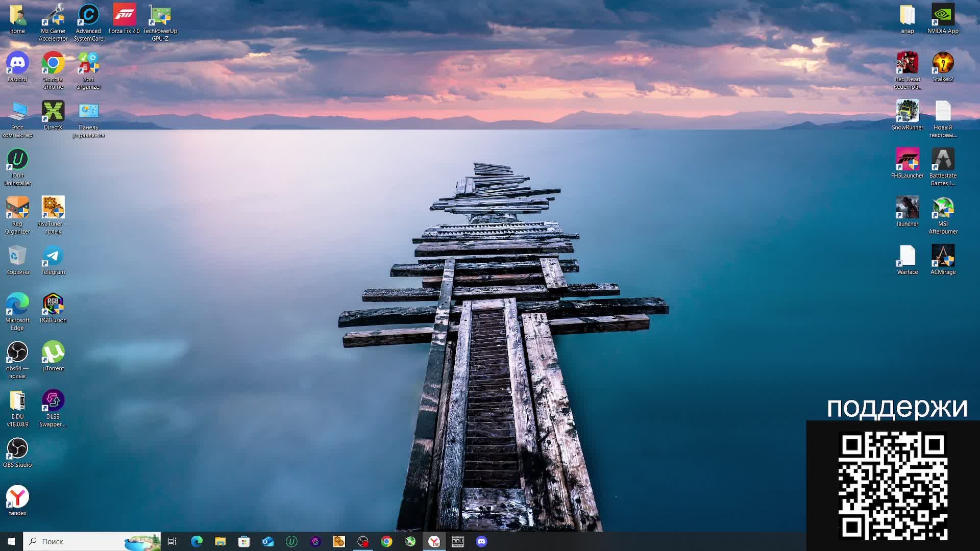Open the Windows Start menu
Viewport: 980px width, 551px height.
pyautogui.click(x=11, y=541)
